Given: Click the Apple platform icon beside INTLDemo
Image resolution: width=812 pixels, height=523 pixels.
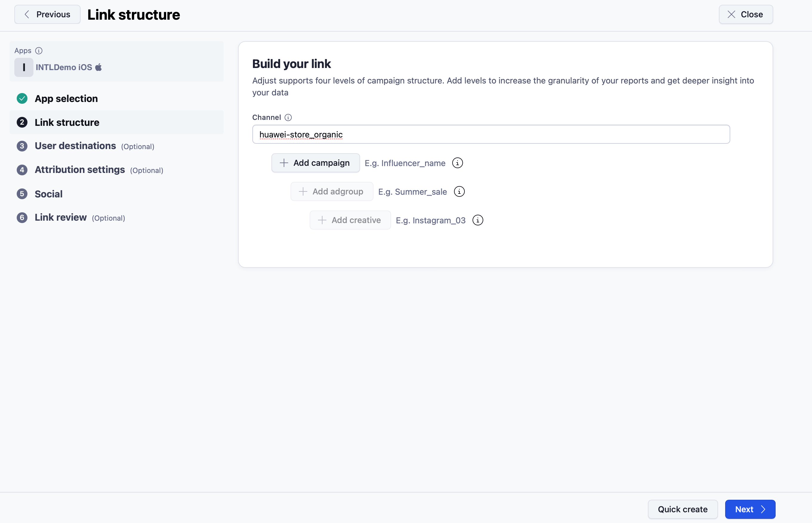Looking at the screenshot, I should pos(98,67).
